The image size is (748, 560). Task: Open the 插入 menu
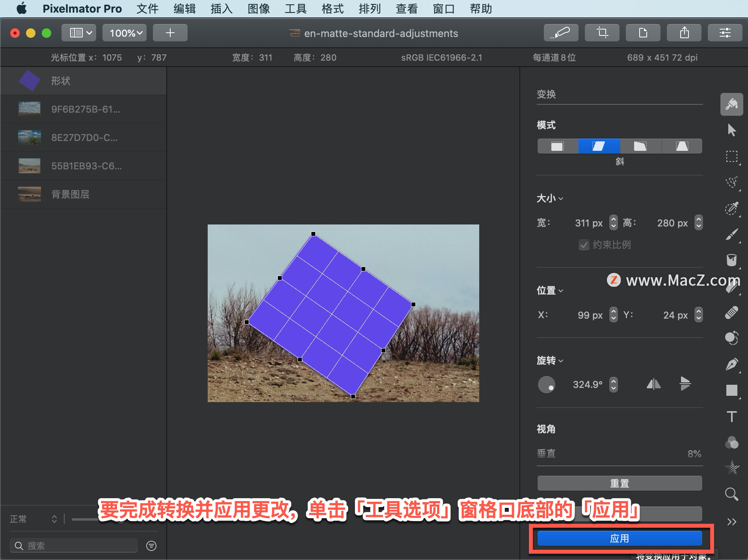point(221,9)
